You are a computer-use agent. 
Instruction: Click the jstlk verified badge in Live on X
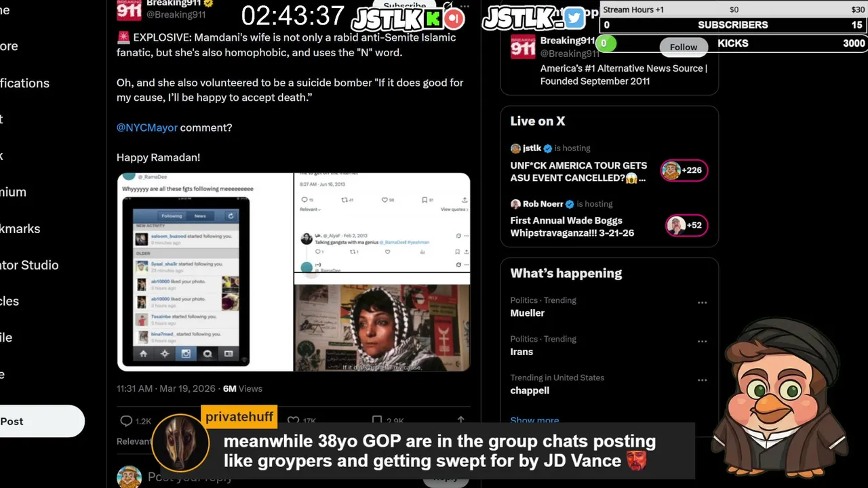pos(548,148)
